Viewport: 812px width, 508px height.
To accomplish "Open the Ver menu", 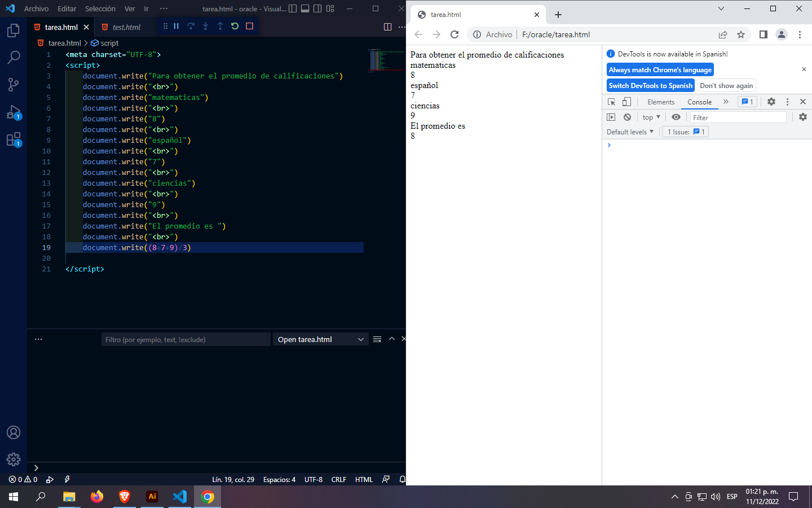I will tap(130, 8).
